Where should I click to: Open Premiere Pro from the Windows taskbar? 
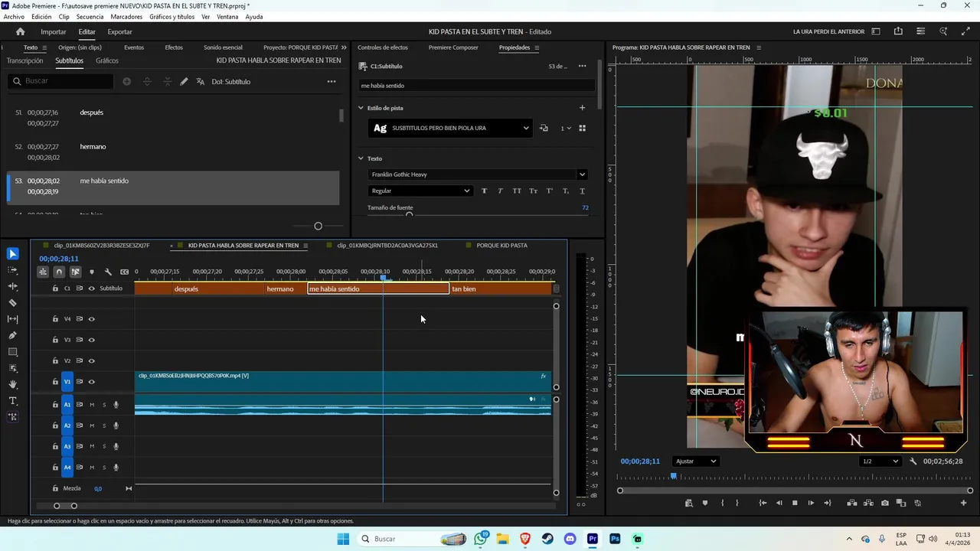click(593, 539)
